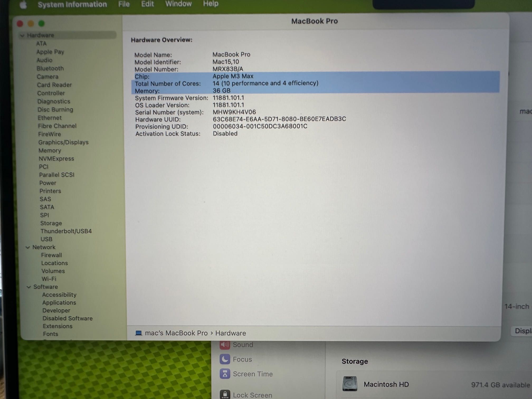
Task: Select Locations under Network
Action: [55, 263]
